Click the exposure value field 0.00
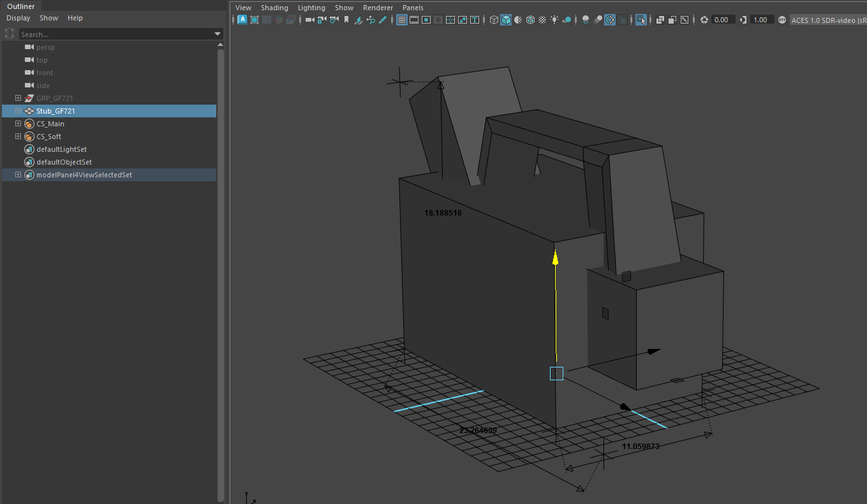Viewport: 867px width, 504px height. (x=723, y=20)
